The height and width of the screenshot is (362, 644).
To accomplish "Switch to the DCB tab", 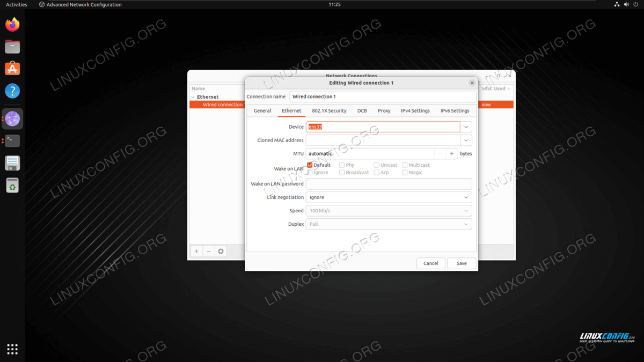I will point(362,111).
